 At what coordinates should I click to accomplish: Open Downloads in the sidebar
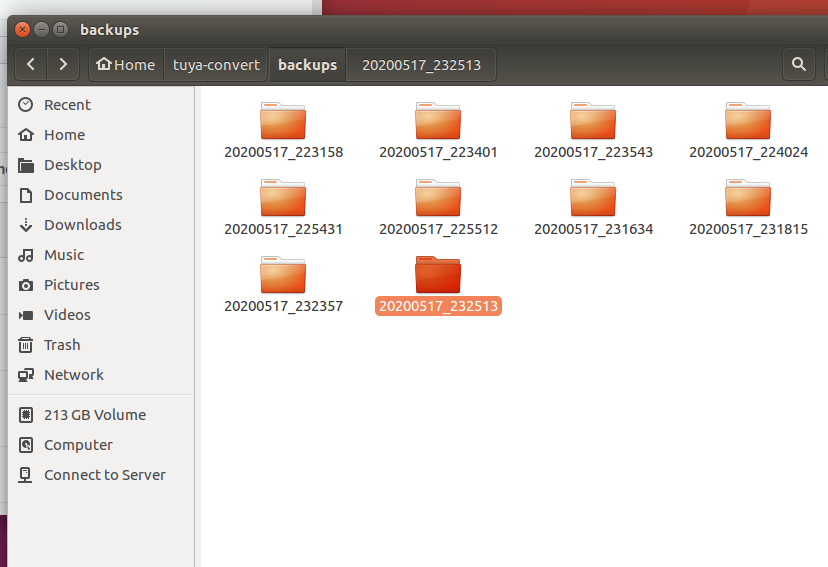[x=101, y=225]
